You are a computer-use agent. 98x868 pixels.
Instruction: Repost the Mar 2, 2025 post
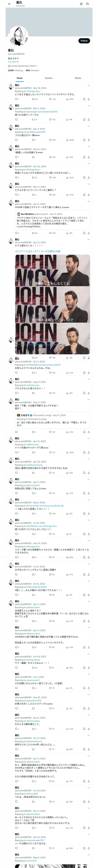click(33, 120)
